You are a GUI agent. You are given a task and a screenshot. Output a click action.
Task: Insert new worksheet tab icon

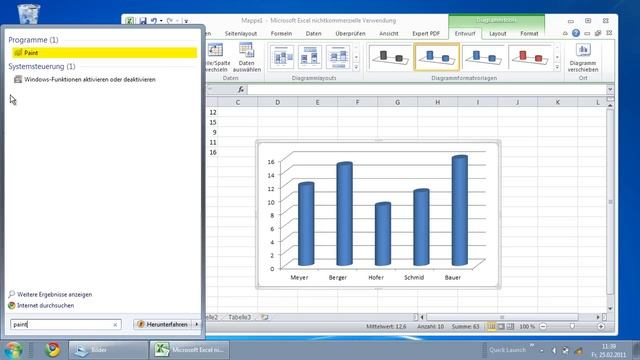(264, 317)
